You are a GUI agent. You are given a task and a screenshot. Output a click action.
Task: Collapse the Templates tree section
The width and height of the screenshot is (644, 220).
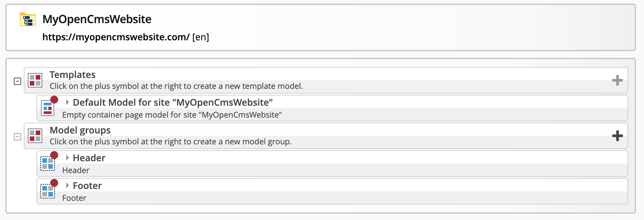pos(18,81)
